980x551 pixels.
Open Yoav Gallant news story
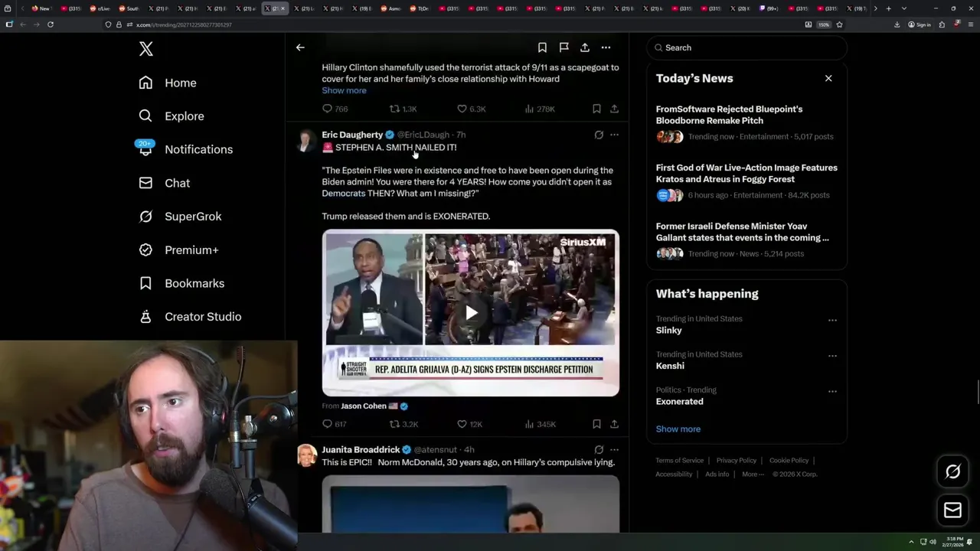(747, 240)
